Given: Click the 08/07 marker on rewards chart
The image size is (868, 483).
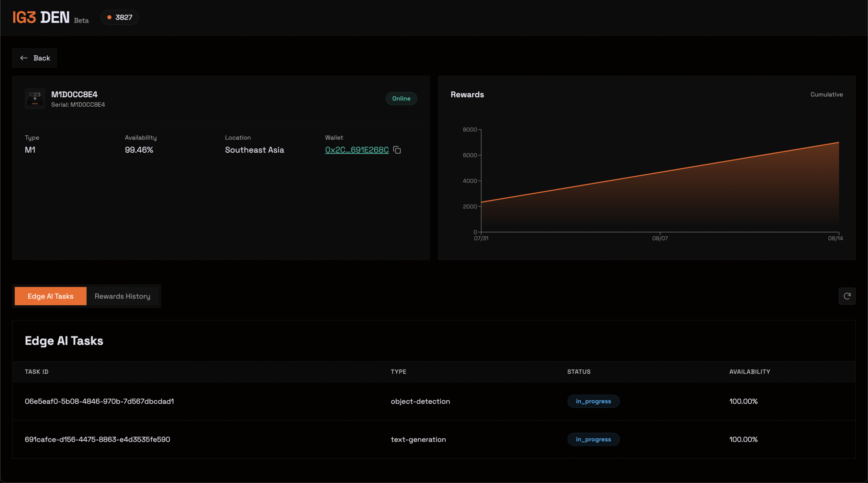Looking at the screenshot, I should (x=660, y=238).
